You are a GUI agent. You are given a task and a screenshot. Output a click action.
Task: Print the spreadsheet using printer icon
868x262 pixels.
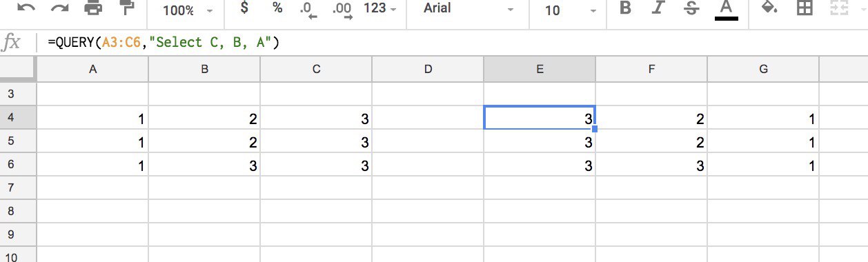(93, 9)
